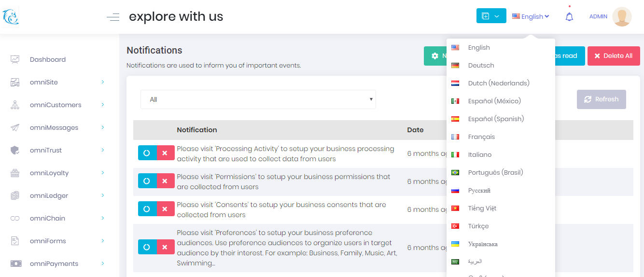Click the omniChain link icon
Screen dimensions: 644x277
pyautogui.click(x=15, y=218)
